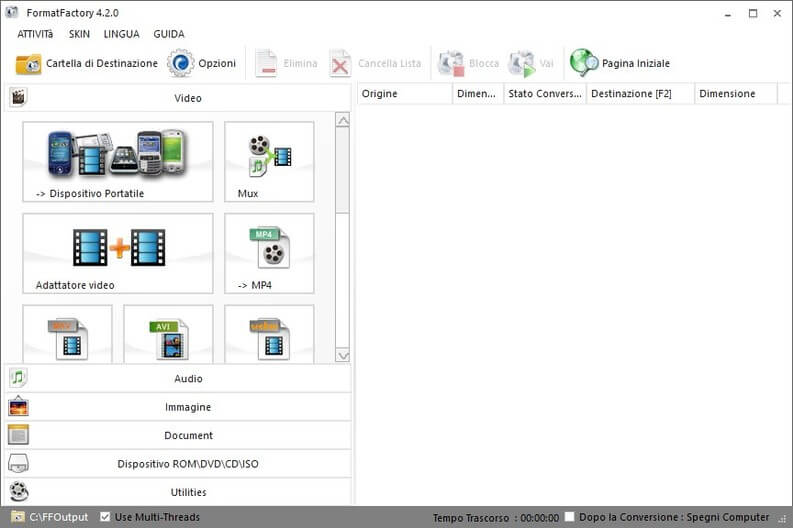The image size is (793, 528).
Task: Click the Document category icon
Action: pyautogui.click(x=18, y=435)
